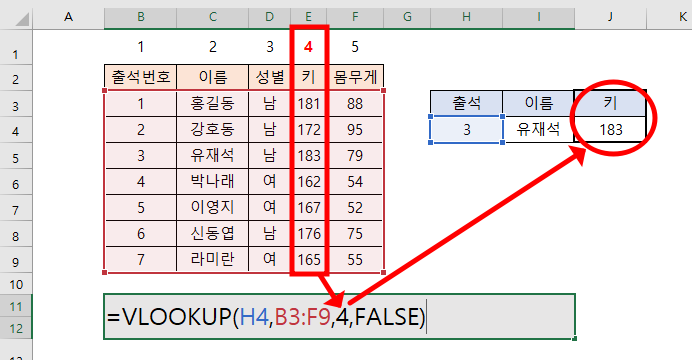Click the cell containing 이영지
Image resolution: width=692 pixels, height=360 pixels.
(212, 208)
